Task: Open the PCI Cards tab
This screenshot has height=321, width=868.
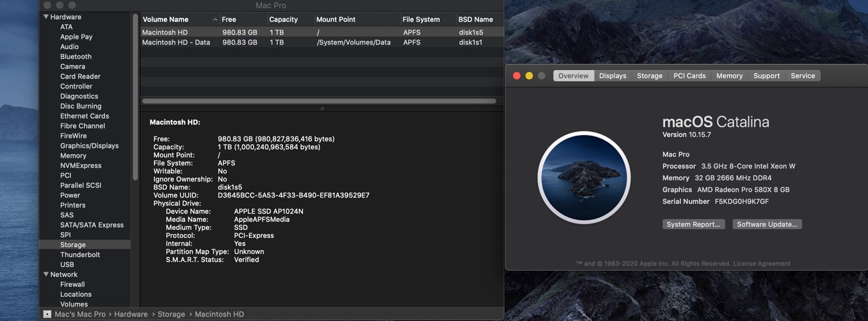Action: click(689, 76)
